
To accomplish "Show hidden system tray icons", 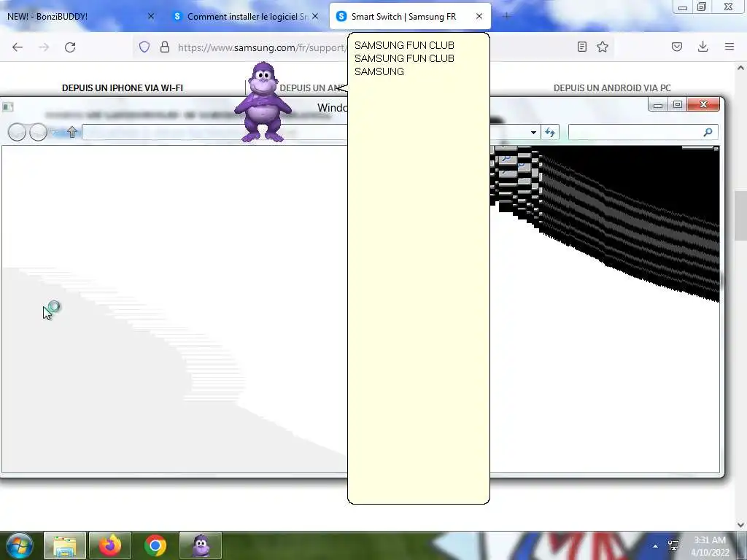I will click(x=655, y=546).
